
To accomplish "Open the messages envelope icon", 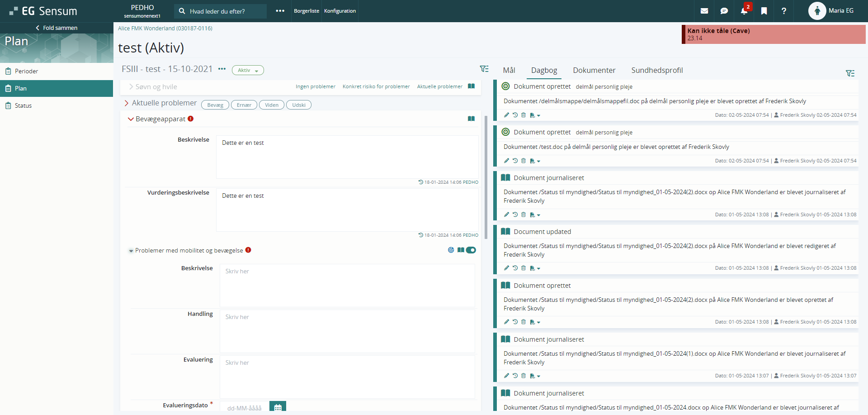I will click(704, 11).
